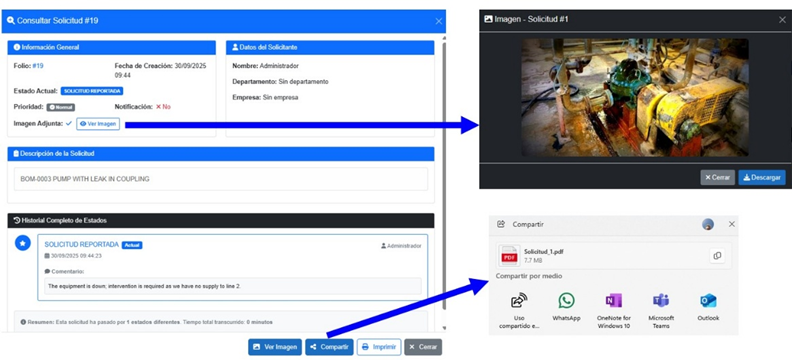Click the share icon in Compartir title

501,224
